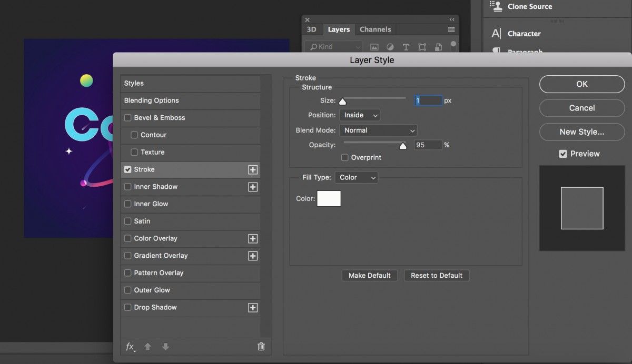Move effect down with the down arrow
Viewport: 632px width, 364px height.
pyautogui.click(x=165, y=346)
